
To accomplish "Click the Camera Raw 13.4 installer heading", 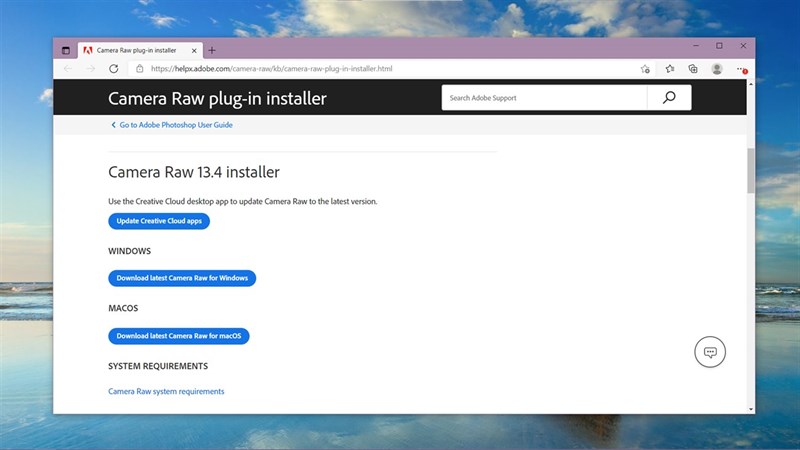I will pyautogui.click(x=194, y=172).
